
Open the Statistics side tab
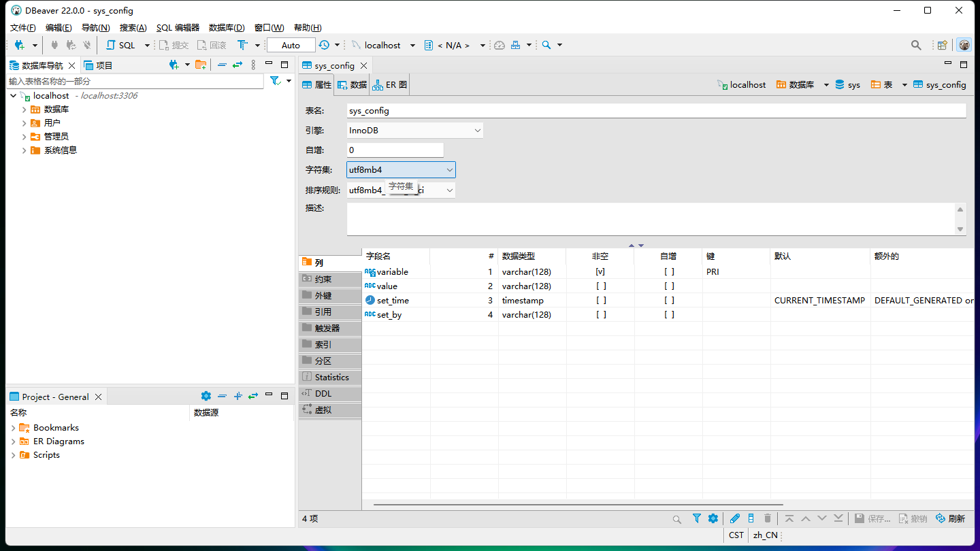coord(329,378)
